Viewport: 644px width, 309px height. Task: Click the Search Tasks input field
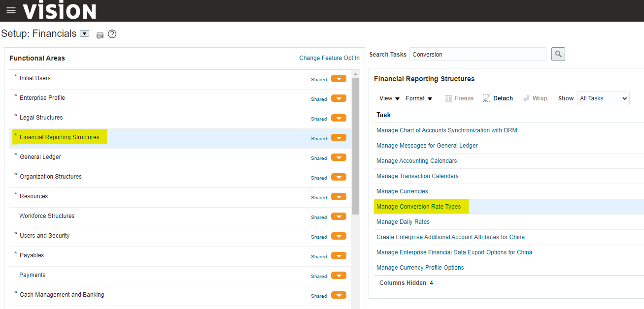coord(477,54)
